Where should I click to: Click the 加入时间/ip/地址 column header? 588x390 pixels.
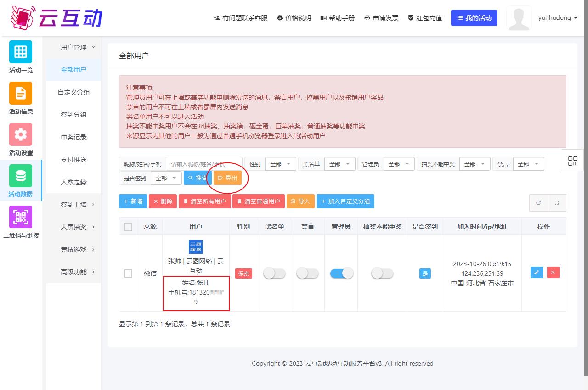482,227
